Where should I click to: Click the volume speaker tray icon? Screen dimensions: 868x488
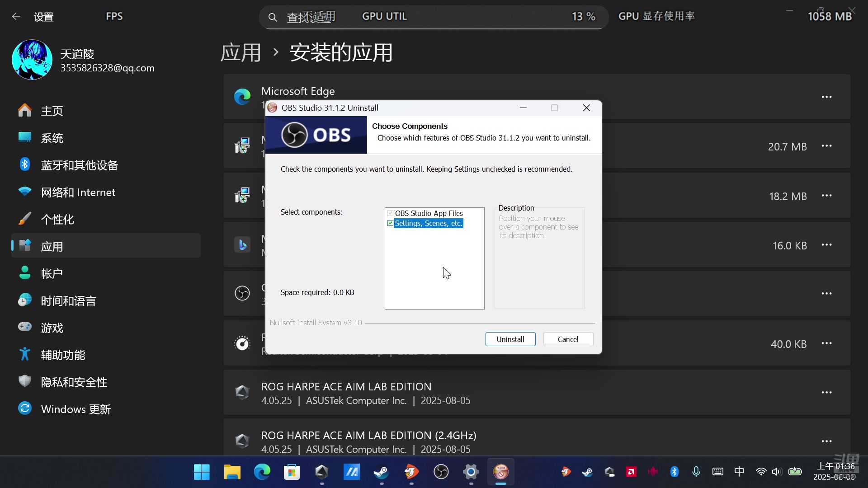pos(777,472)
